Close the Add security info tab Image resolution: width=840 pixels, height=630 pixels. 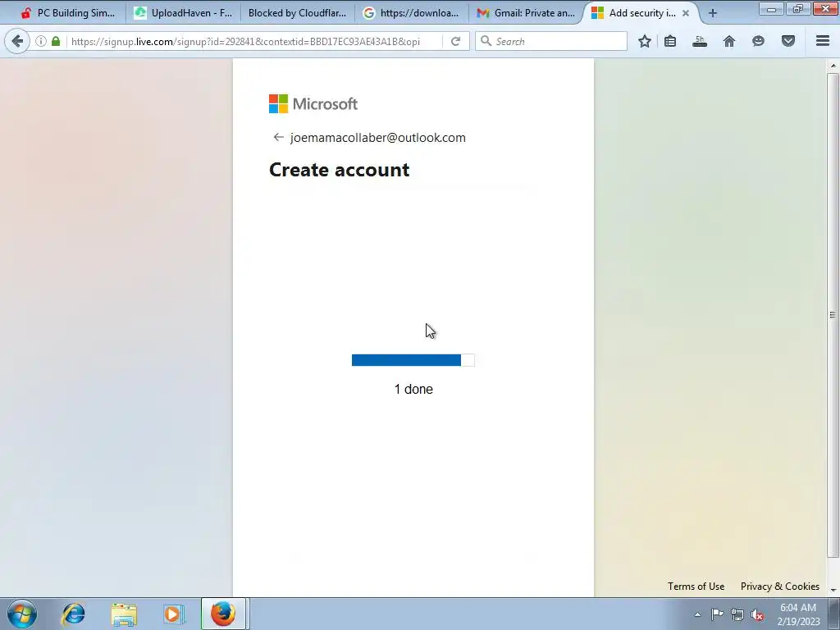686,13
